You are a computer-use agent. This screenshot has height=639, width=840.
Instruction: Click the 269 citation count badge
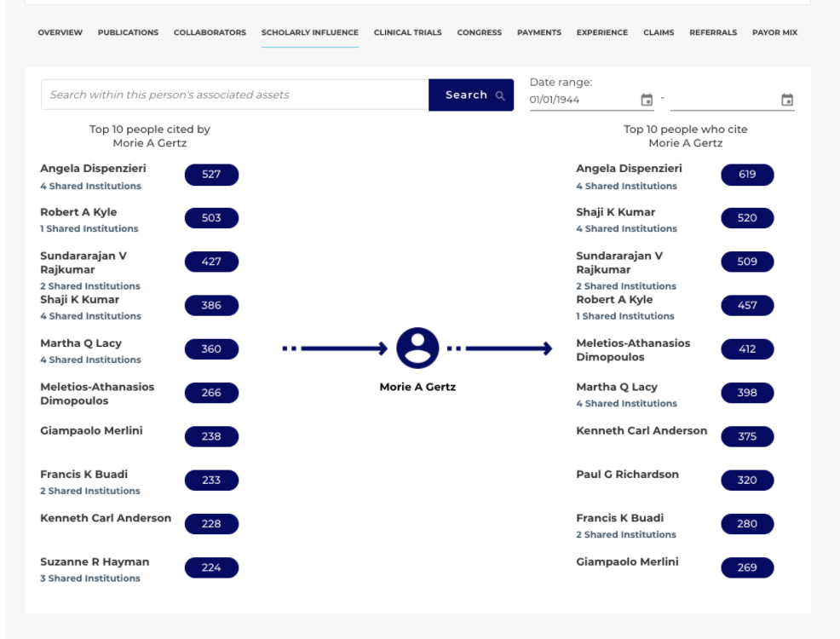point(747,567)
